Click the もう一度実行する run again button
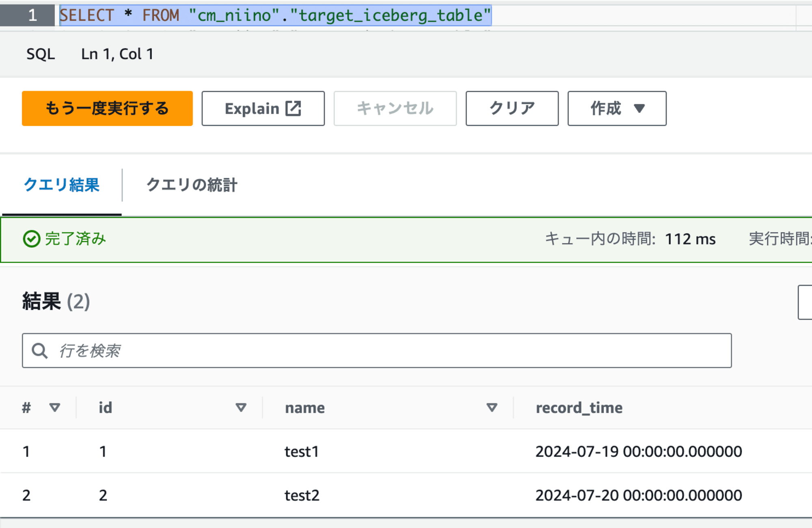The image size is (812, 528). (x=107, y=108)
